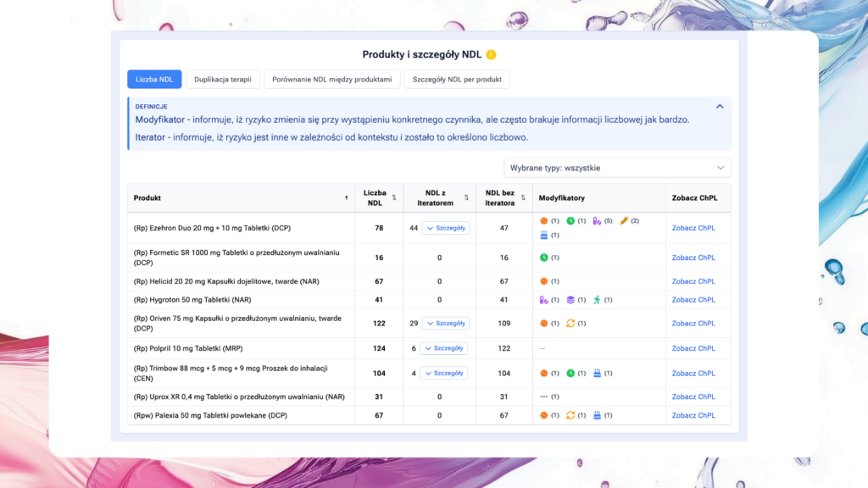Click the running person icon in Hygroton row
This screenshot has width=868, height=488.
(597, 300)
